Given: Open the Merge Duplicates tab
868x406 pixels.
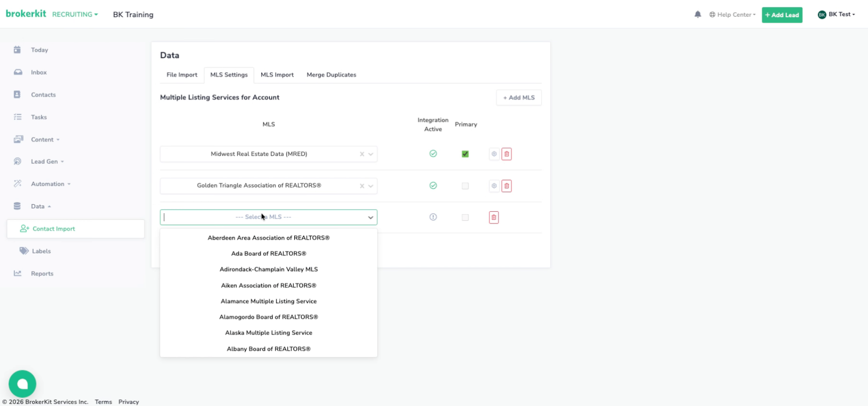Looking at the screenshot, I should click(331, 75).
